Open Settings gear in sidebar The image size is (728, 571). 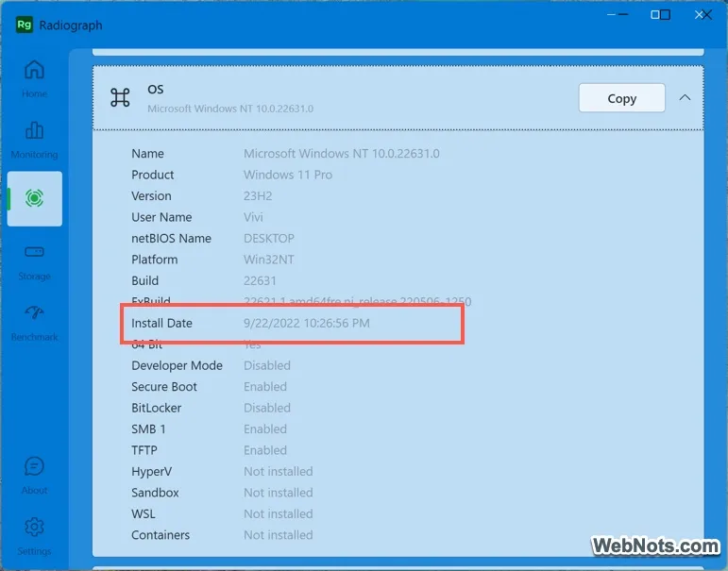tap(34, 536)
